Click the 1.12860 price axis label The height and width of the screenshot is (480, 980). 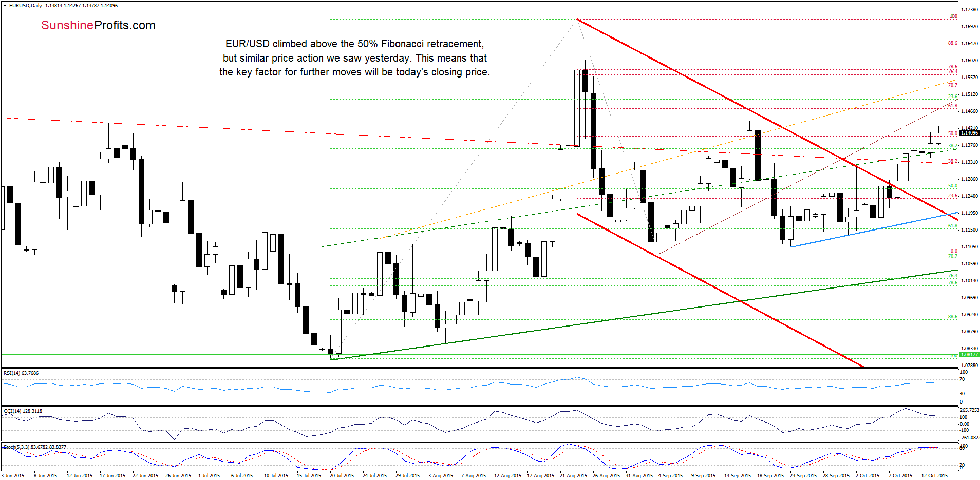pyautogui.click(x=970, y=179)
